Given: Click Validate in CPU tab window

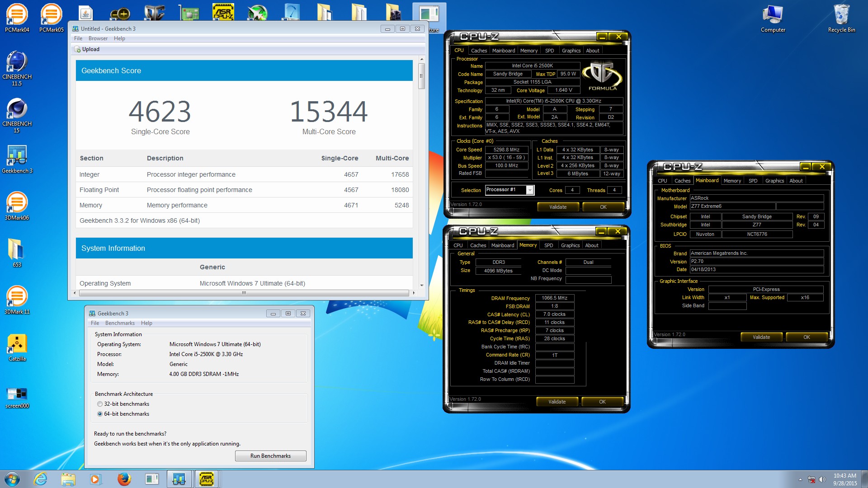Looking at the screenshot, I should coord(558,207).
